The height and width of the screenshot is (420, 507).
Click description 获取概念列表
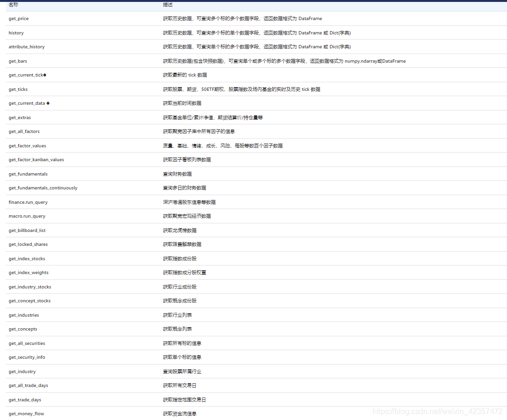(x=177, y=329)
